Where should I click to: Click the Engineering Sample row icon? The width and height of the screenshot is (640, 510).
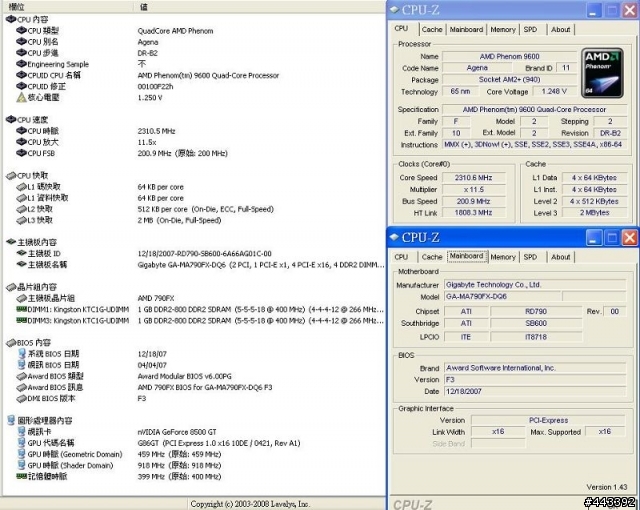click(21, 64)
